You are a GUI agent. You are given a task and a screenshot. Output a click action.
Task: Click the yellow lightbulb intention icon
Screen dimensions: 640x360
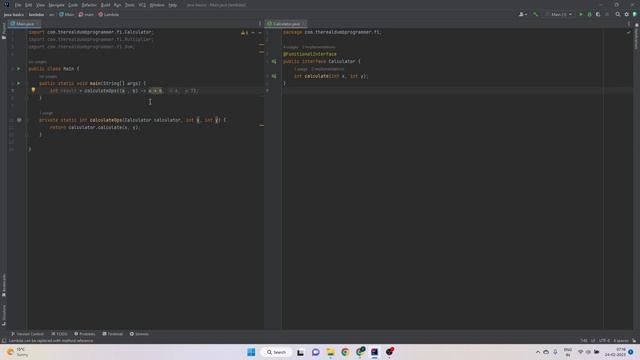tap(33, 90)
